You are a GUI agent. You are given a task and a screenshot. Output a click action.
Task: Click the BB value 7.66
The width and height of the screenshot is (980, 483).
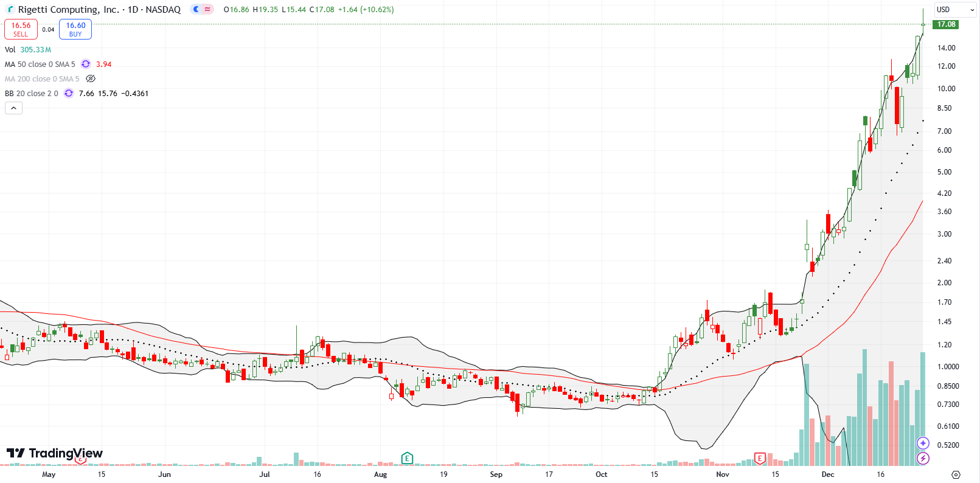point(86,93)
